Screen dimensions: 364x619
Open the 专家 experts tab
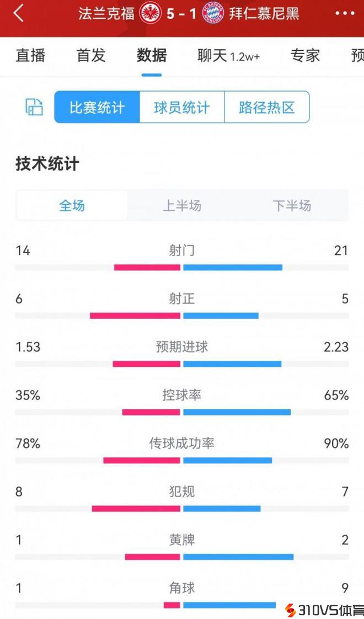point(305,56)
